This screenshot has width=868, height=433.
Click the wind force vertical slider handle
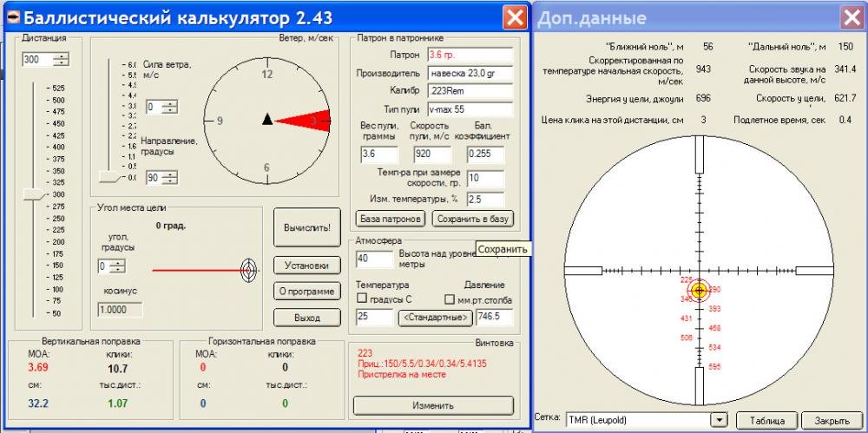point(109,177)
